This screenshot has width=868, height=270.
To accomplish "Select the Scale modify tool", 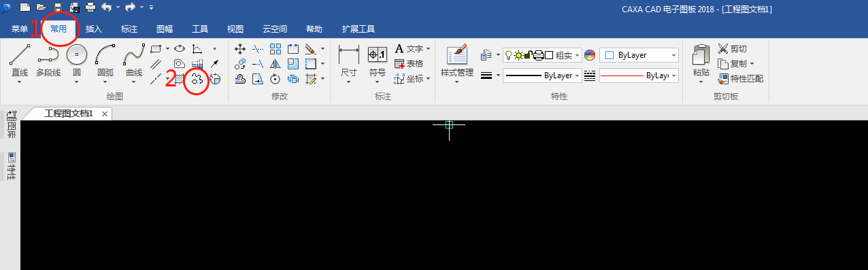I will point(293,64).
